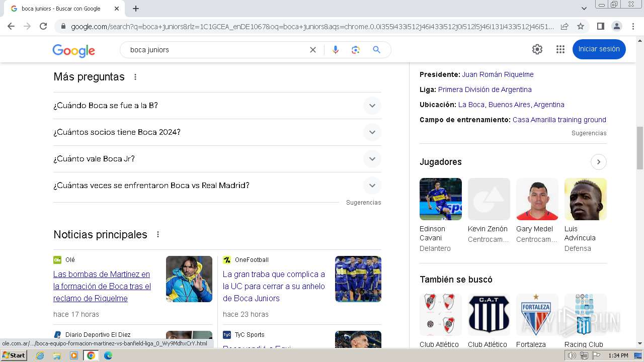The image size is (644, 362).
Task: Open Juan Román Riquelme link
Action: (498, 74)
